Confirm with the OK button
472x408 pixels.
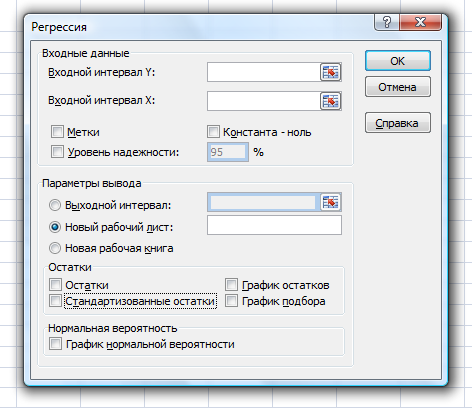pos(398,61)
